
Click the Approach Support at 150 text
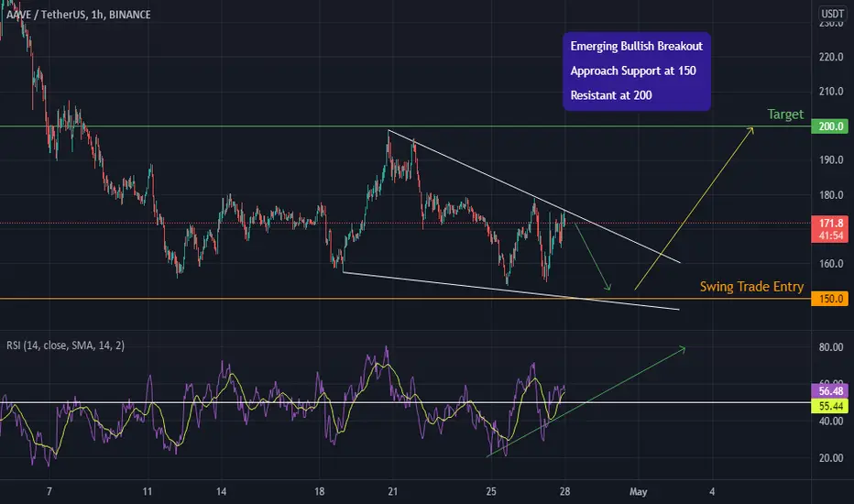click(633, 71)
